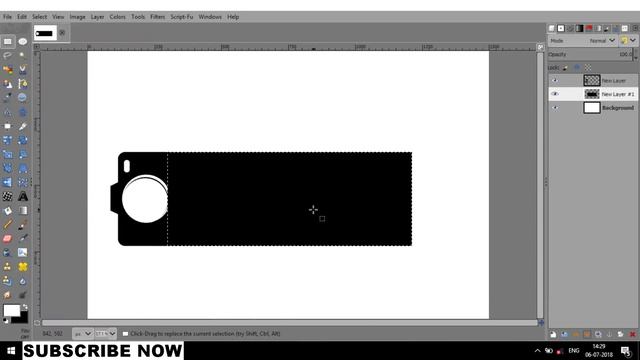The height and width of the screenshot is (360, 640).
Task: Open the Edit menu
Action: 22,17
